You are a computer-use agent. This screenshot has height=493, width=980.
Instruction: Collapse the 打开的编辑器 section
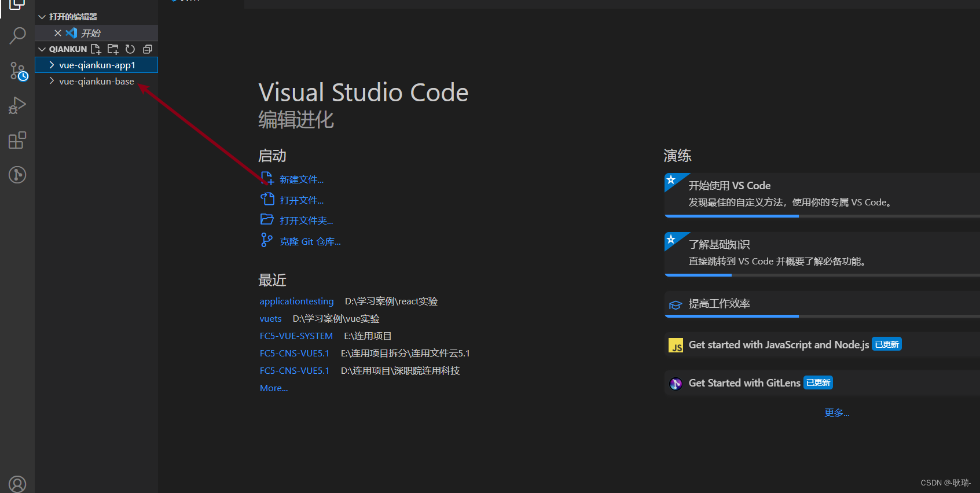tap(42, 17)
